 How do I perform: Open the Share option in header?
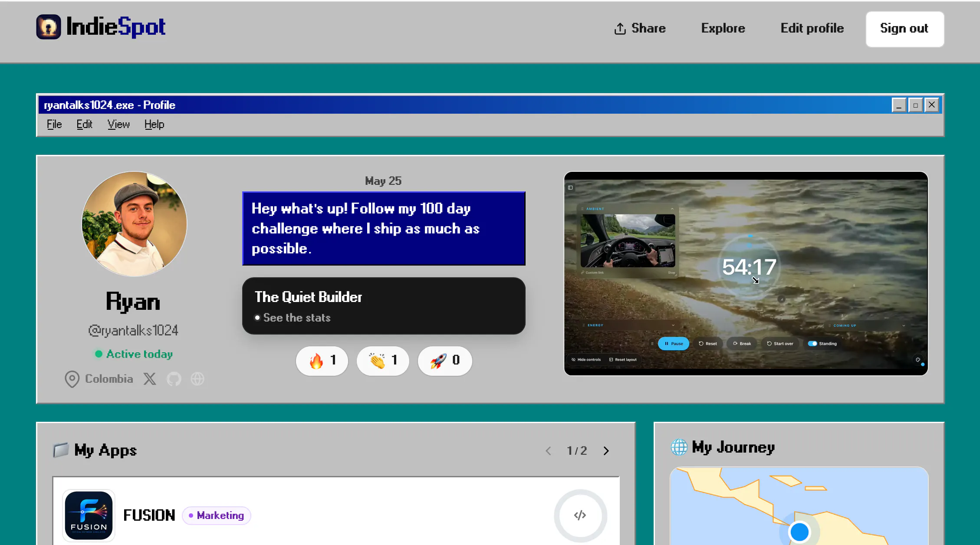[x=640, y=29]
